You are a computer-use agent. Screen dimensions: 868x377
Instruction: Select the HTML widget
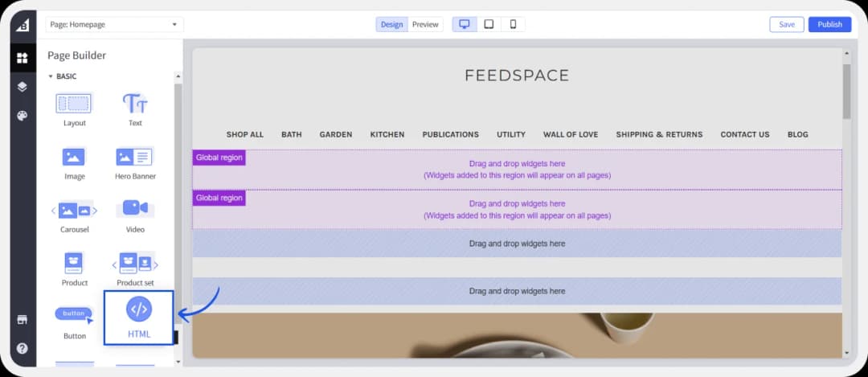pos(138,318)
